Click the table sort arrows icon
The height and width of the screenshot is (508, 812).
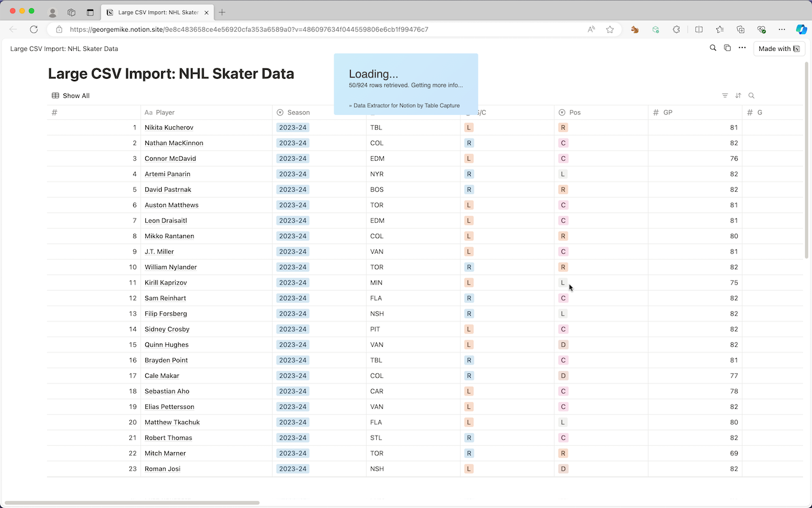pos(738,96)
